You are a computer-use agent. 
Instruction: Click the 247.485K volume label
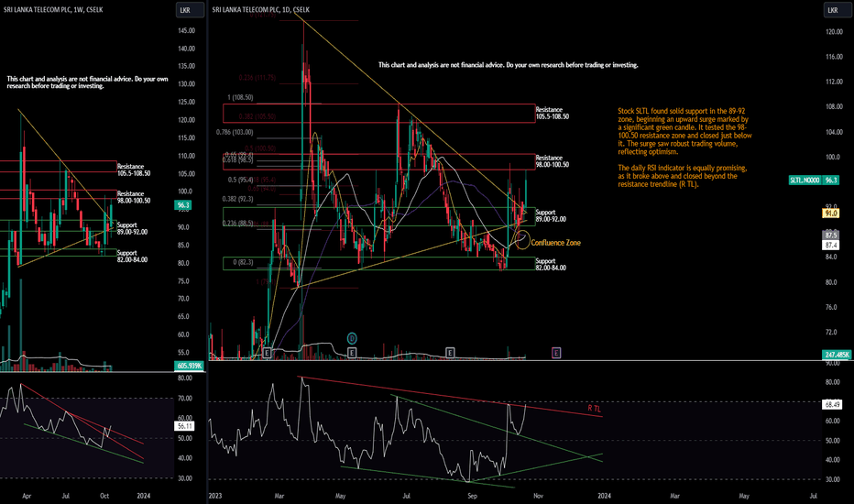coord(838,355)
